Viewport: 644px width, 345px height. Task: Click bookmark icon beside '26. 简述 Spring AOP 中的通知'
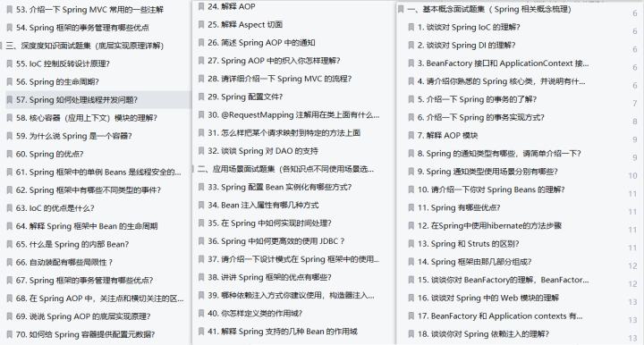click(201, 43)
